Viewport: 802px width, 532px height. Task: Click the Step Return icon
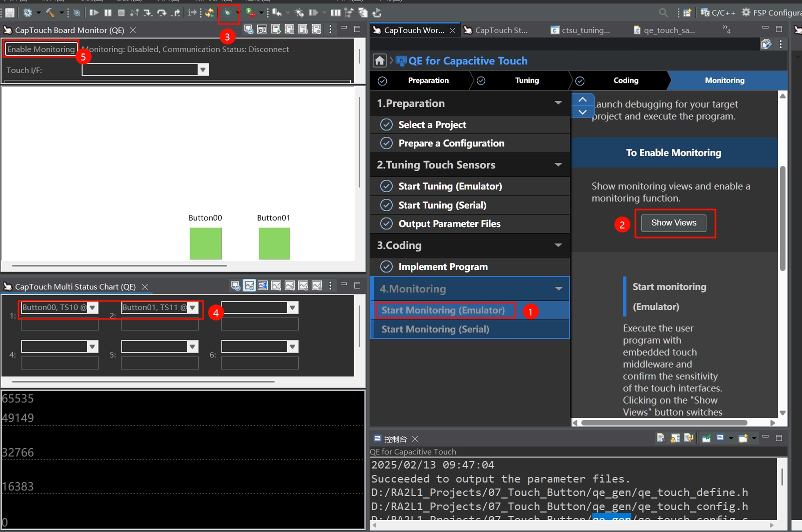tap(175, 13)
